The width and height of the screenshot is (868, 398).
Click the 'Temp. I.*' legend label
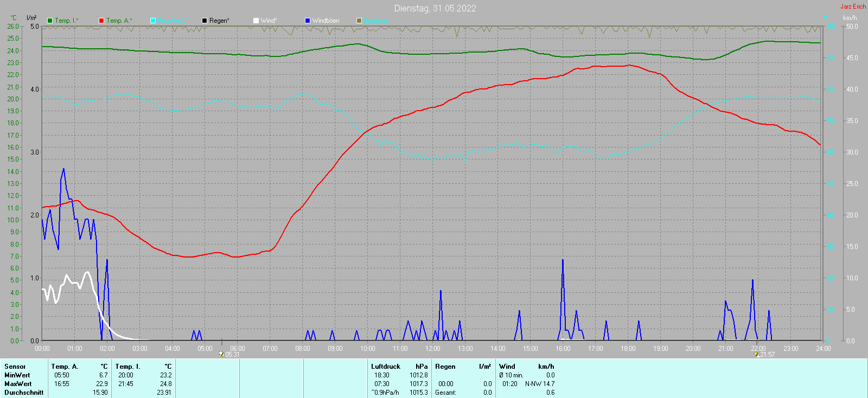click(x=67, y=21)
